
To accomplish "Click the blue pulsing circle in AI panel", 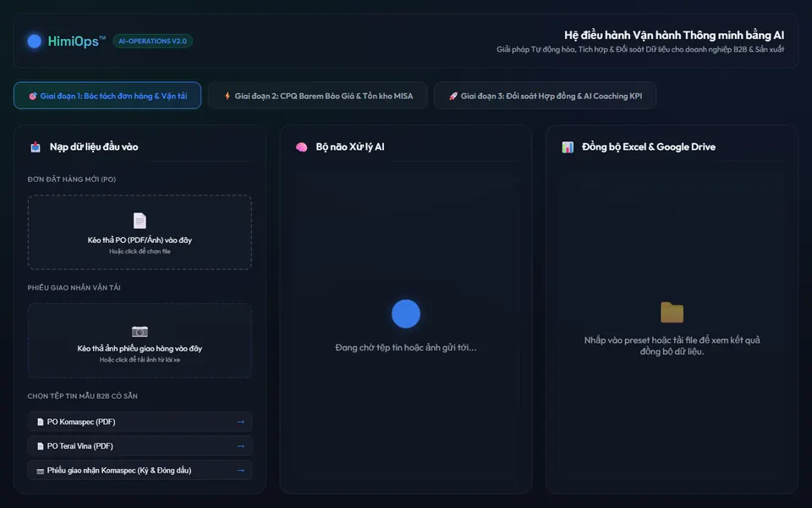I will point(406,313).
